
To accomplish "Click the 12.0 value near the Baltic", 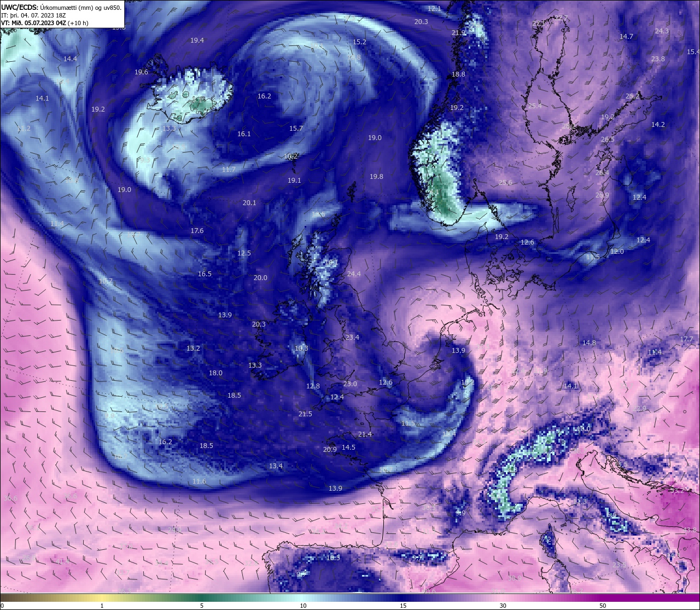I will point(617,252).
